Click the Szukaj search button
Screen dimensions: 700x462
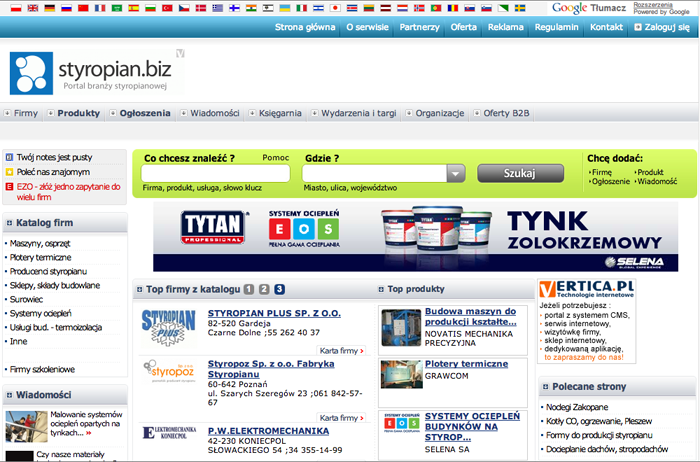(x=521, y=173)
